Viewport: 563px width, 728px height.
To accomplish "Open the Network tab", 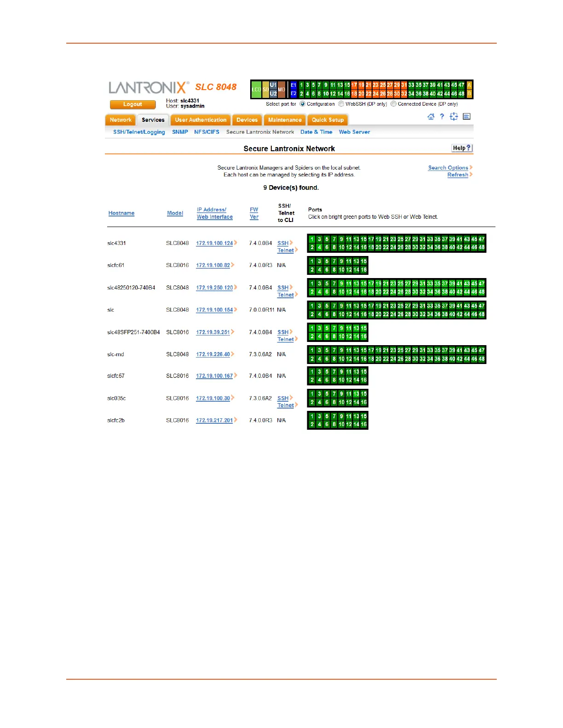I will pos(121,119).
